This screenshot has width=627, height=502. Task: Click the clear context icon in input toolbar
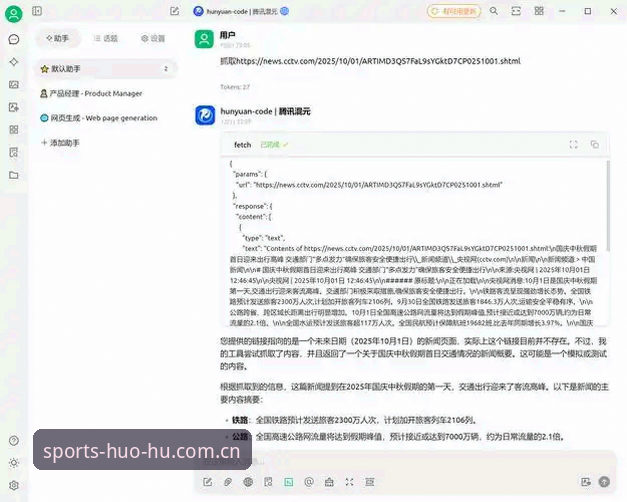pos(369,482)
